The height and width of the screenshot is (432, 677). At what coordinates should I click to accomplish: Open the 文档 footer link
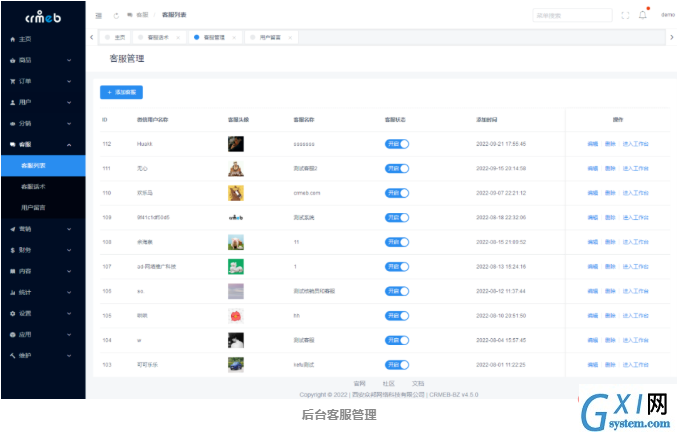pyautogui.click(x=418, y=383)
